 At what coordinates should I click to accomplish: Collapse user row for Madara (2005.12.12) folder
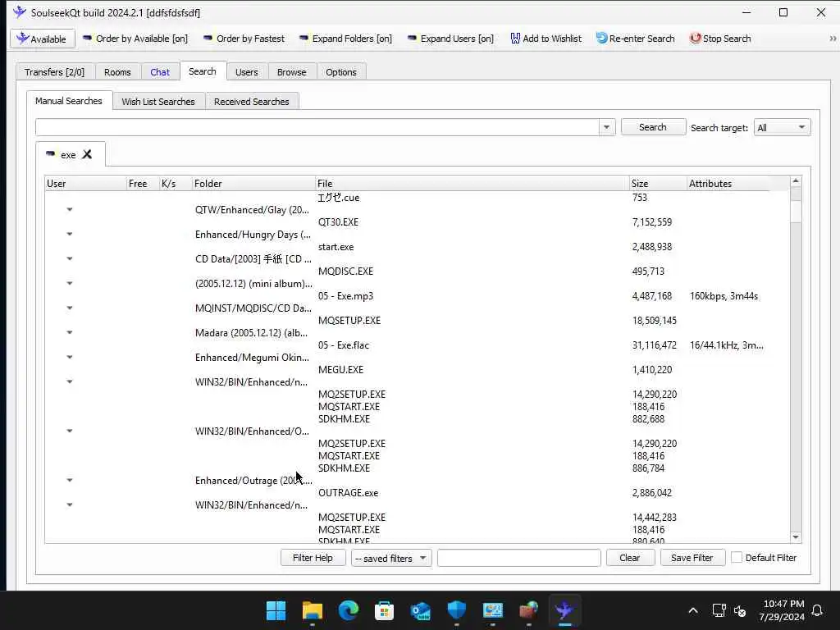click(70, 333)
